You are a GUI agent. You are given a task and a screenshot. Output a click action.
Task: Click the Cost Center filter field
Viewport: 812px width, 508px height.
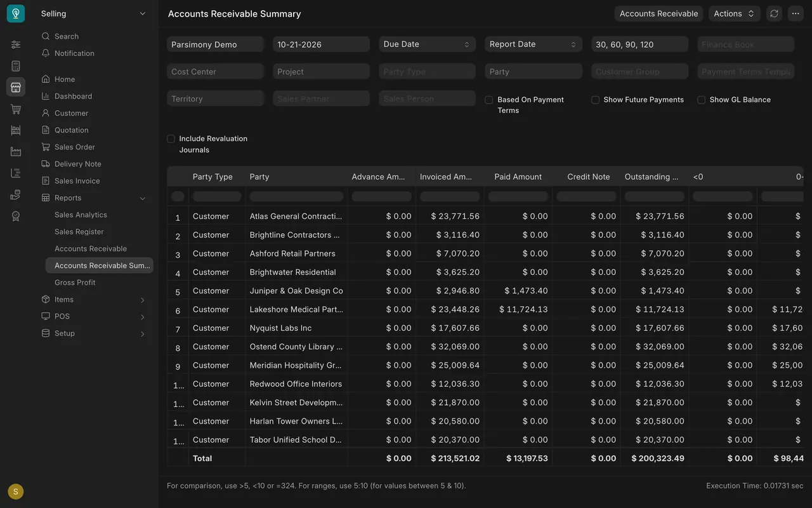215,72
